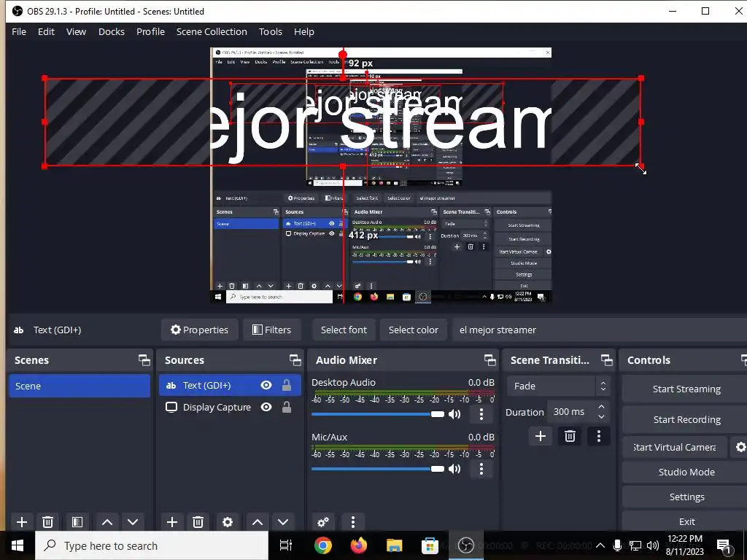747x560 pixels.
Task: Open Mic/Aux options dots
Action: coord(481,469)
